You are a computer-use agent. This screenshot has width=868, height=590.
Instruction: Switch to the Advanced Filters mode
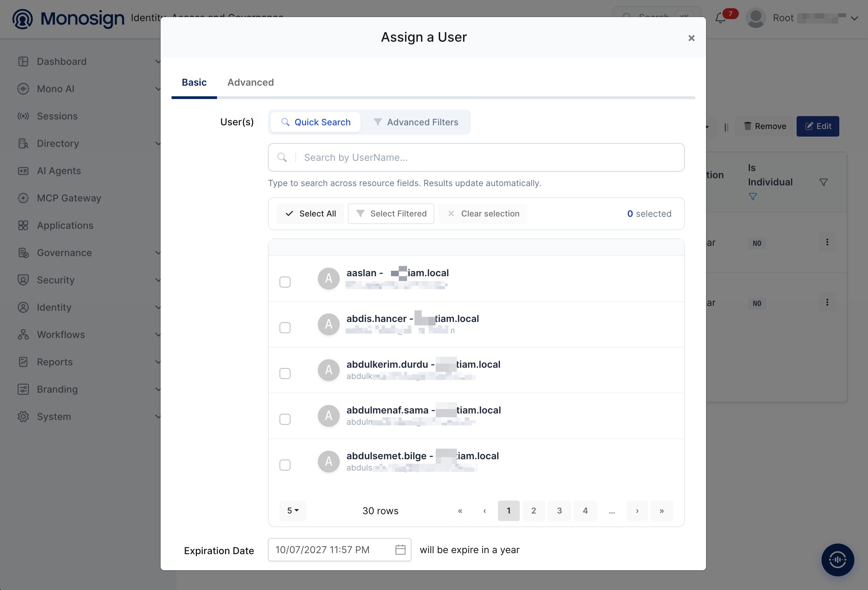coord(416,122)
